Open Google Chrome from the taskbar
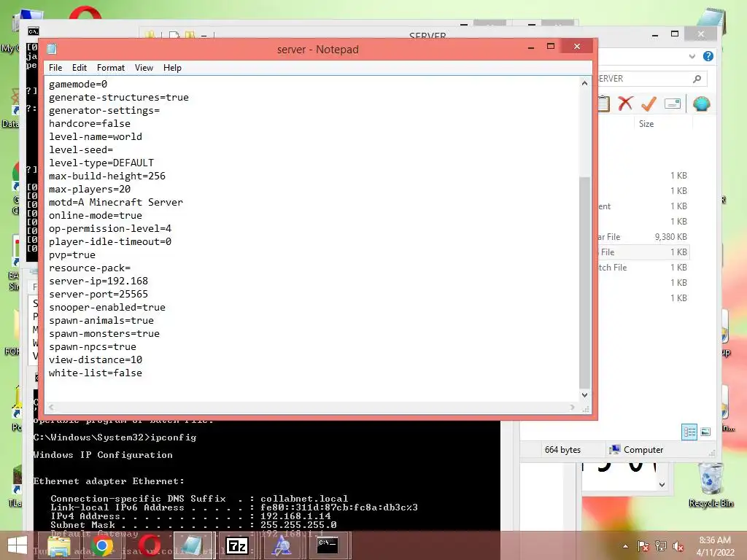 (x=101, y=545)
